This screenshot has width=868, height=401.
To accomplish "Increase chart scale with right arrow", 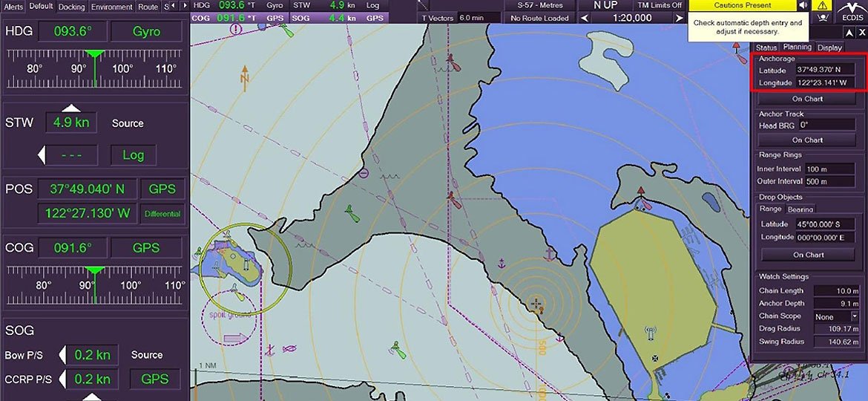I will [678, 18].
